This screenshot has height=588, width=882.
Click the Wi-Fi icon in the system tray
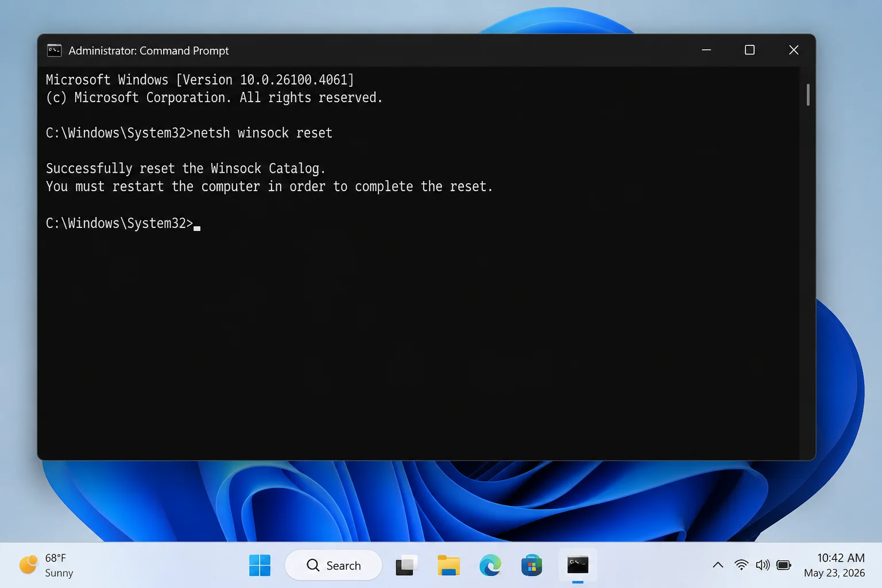(741, 565)
